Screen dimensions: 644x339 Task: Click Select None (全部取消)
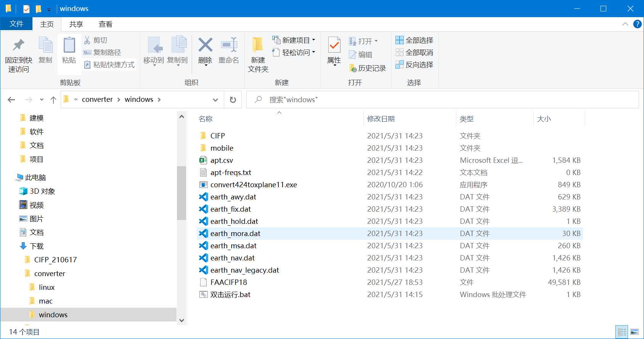pyautogui.click(x=414, y=52)
